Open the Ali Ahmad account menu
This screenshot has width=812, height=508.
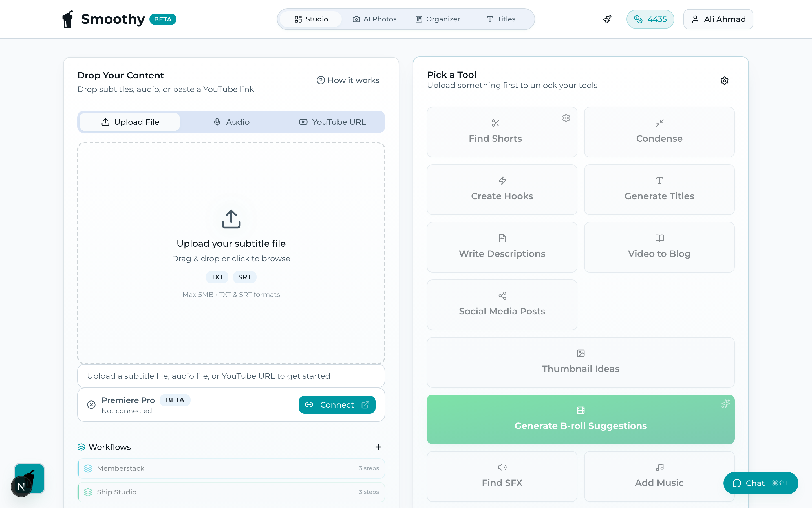718,19
